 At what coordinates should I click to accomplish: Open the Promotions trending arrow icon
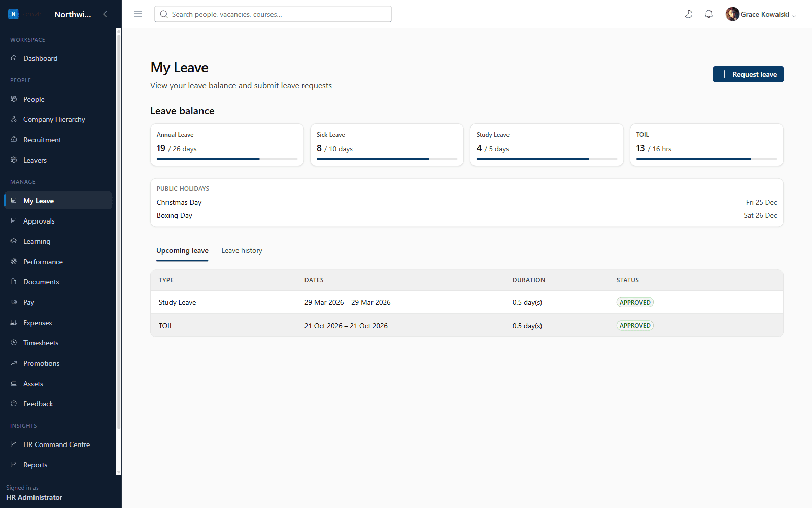14,363
